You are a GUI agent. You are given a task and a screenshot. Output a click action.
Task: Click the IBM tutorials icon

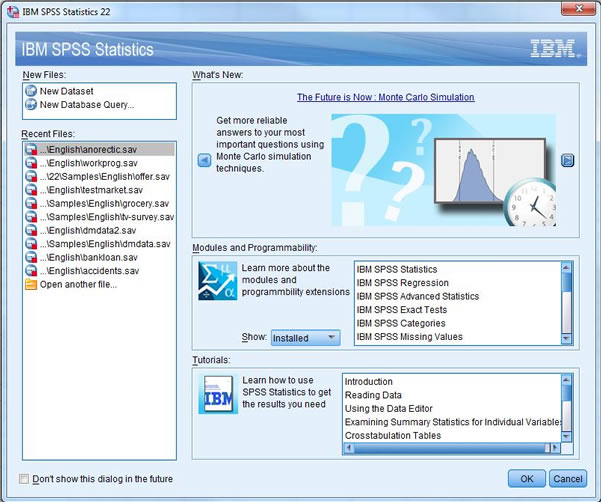217,395
